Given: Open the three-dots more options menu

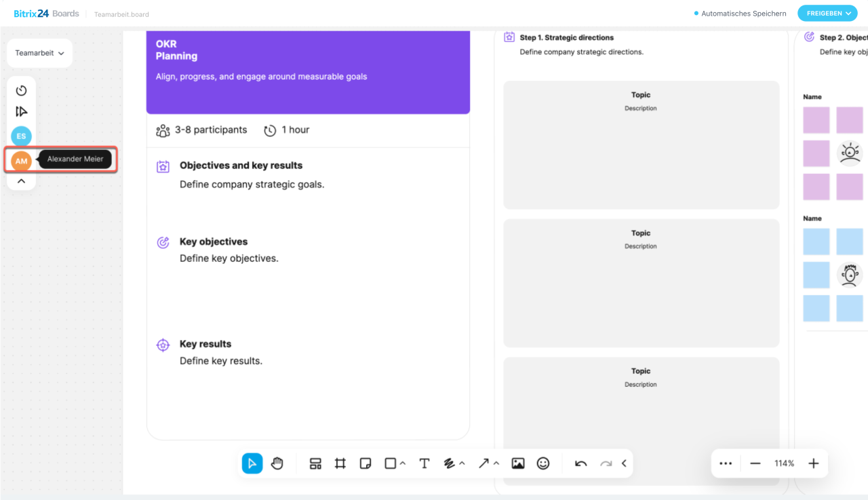Looking at the screenshot, I should click(x=726, y=463).
